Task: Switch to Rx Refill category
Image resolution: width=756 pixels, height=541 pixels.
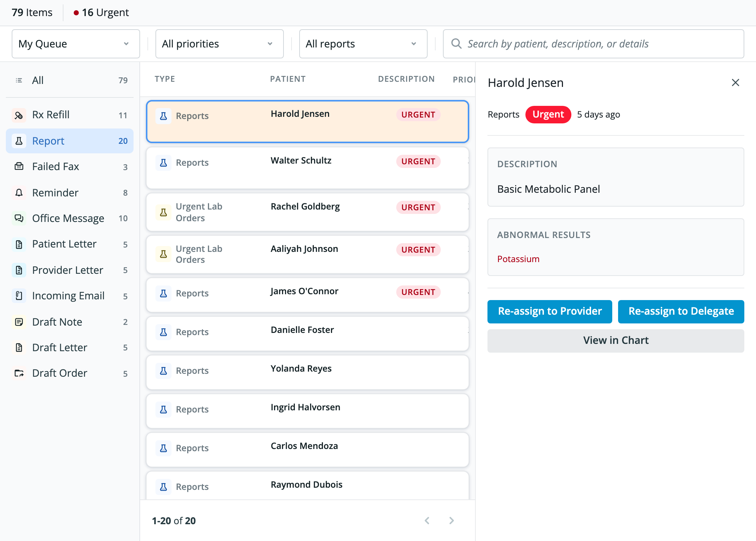Action: coord(70,115)
